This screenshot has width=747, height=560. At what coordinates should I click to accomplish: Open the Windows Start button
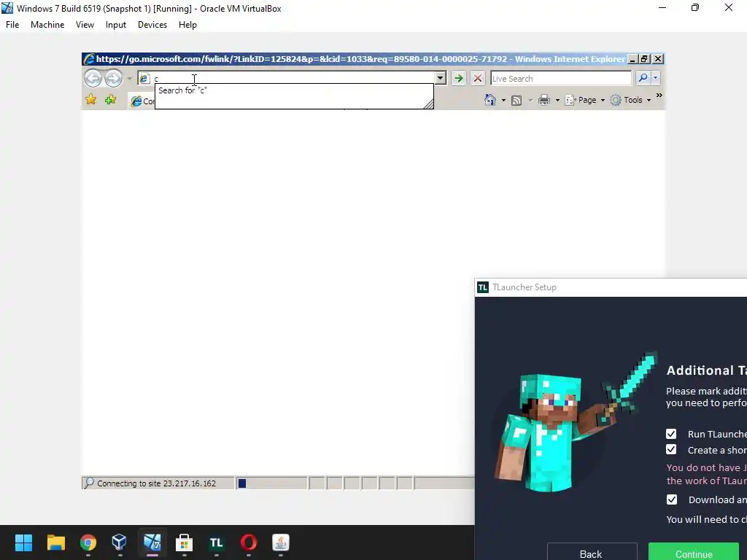[x=23, y=542]
